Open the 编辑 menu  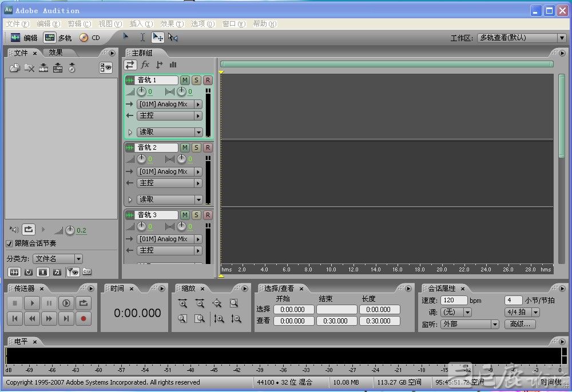click(x=48, y=24)
